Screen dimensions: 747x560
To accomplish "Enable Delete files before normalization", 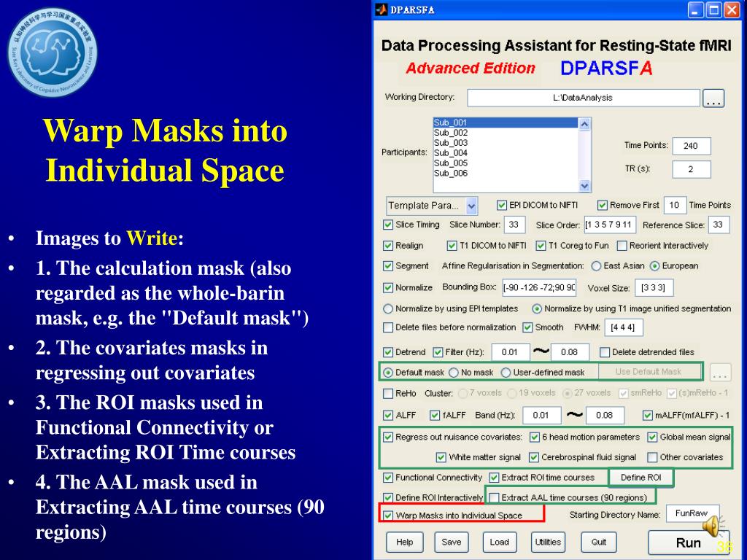I will (x=388, y=327).
